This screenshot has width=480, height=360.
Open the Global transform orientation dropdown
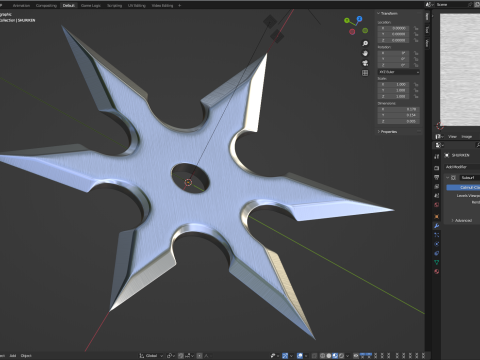tap(151, 356)
